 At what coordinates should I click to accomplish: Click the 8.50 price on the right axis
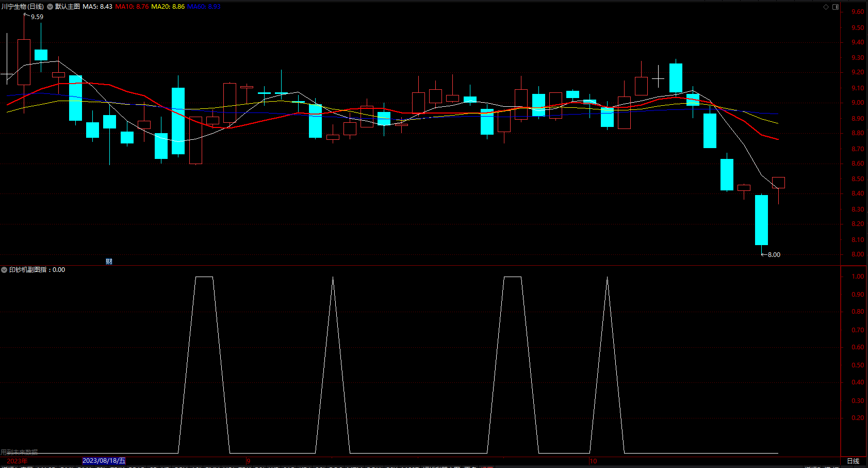coord(858,179)
